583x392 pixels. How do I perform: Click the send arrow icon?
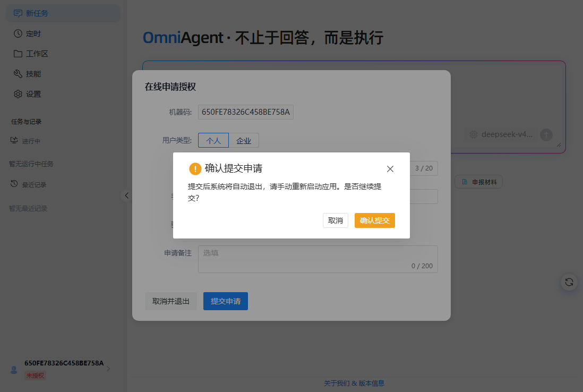546,134
